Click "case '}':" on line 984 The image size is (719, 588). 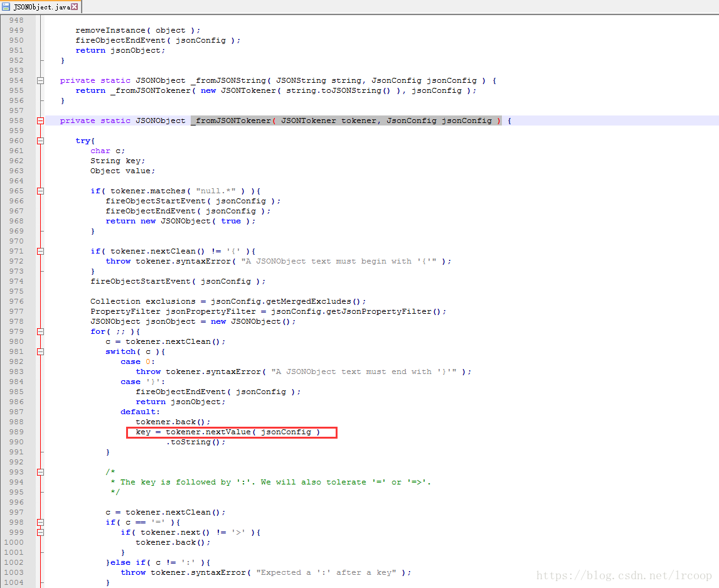(143, 382)
